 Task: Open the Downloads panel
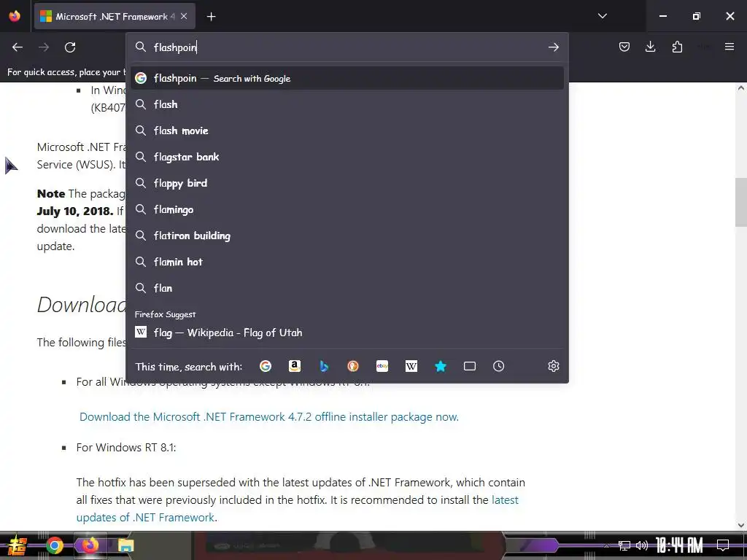[x=650, y=47]
